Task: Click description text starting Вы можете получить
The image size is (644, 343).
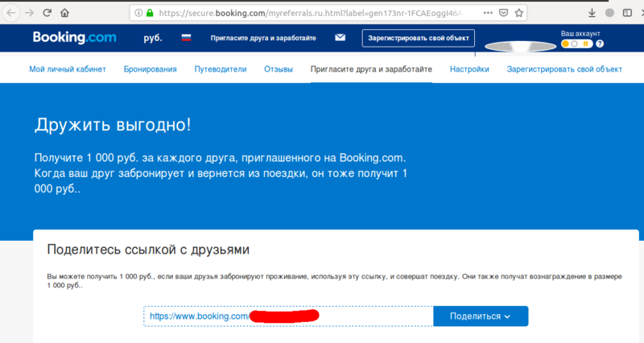Action: (334, 280)
